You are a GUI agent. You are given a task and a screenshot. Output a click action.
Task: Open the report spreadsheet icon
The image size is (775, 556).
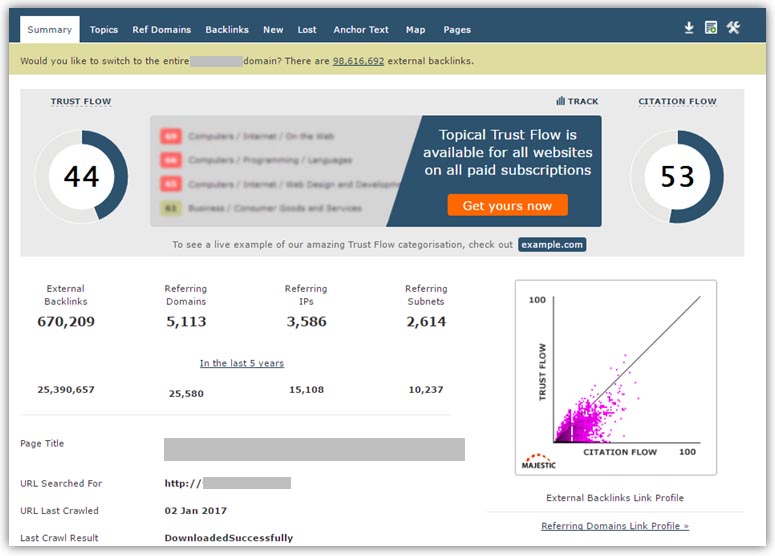(x=711, y=28)
